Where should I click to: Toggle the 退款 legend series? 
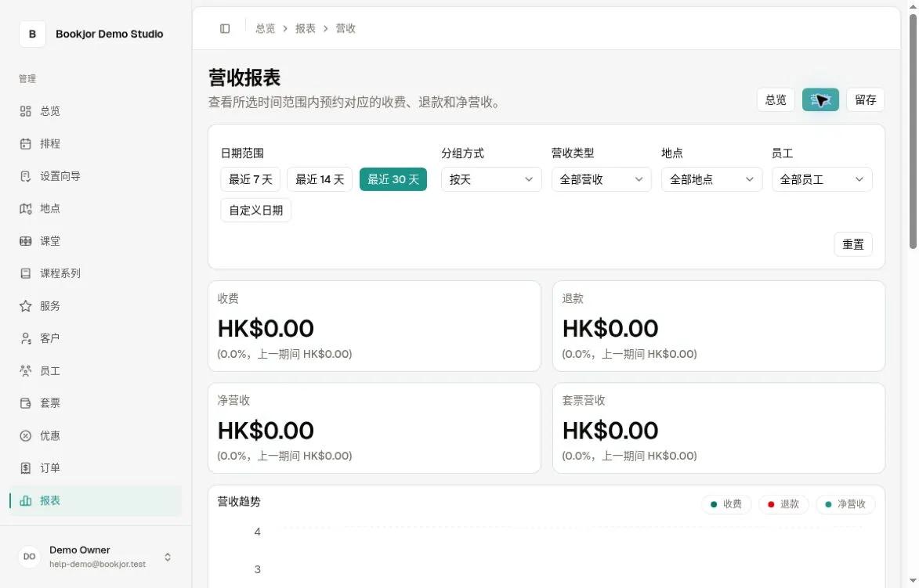coord(783,504)
